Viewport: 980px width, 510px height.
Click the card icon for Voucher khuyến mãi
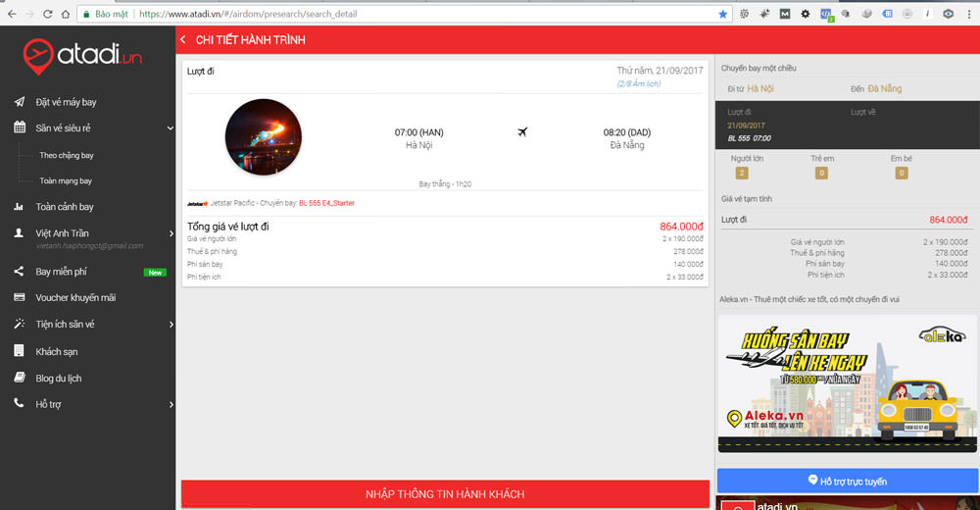click(19, 297)
